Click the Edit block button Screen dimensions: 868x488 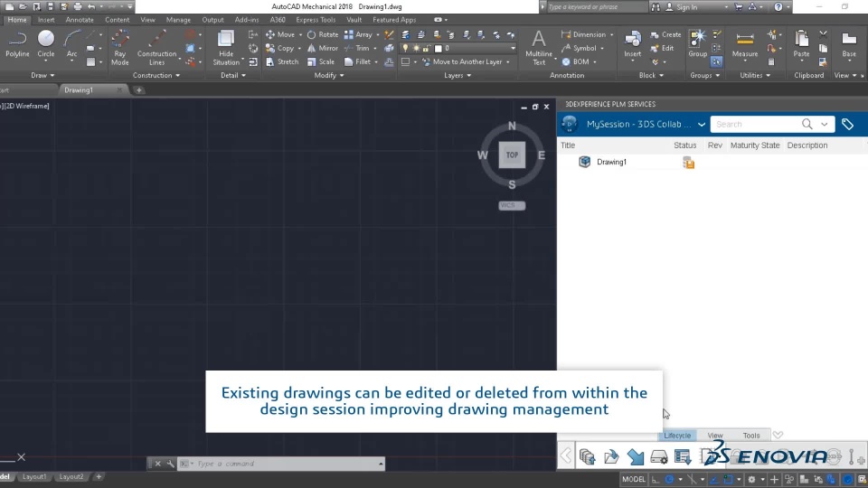(x=662, y=48)
